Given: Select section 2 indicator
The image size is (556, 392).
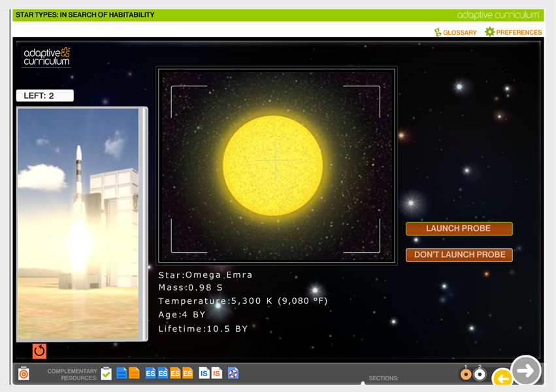Looking at the screenshot, I should click(480, 374).
